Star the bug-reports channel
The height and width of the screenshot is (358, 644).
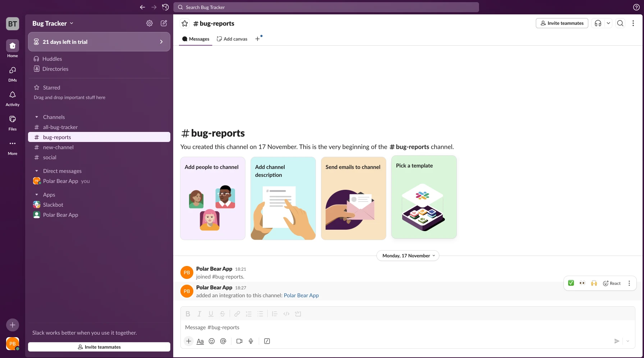click(x=185, y=23)
